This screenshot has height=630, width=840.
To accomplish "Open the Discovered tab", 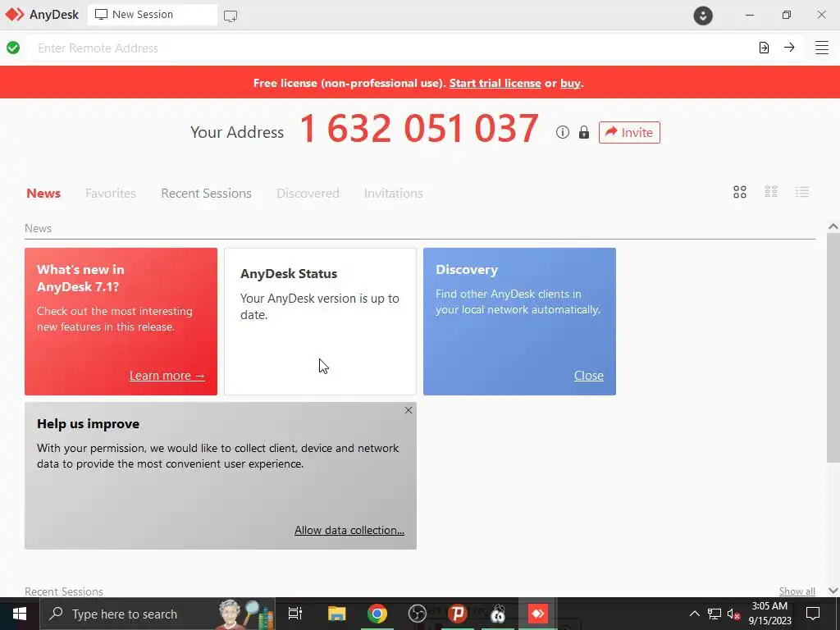I will 308,194.
